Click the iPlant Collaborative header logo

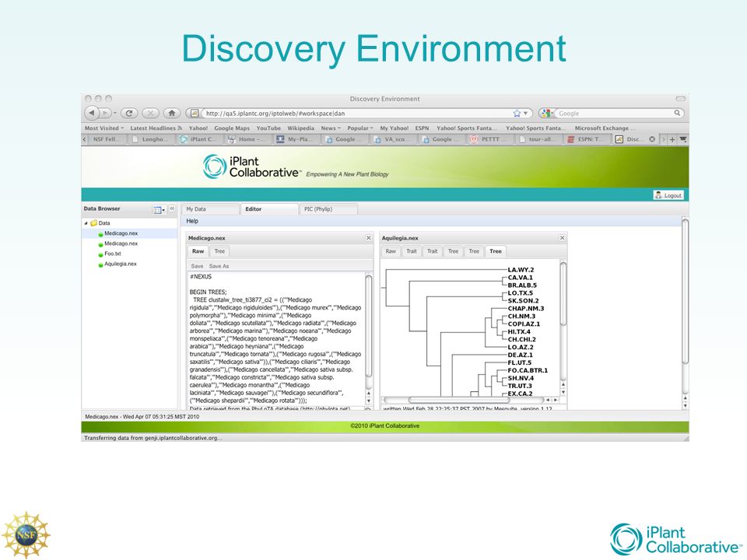click(x=251, y=167)
